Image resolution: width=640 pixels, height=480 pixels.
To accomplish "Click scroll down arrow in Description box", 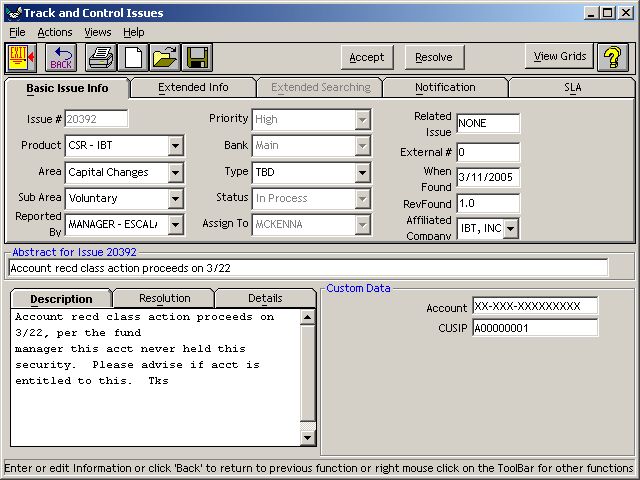I will coord(307,438).
